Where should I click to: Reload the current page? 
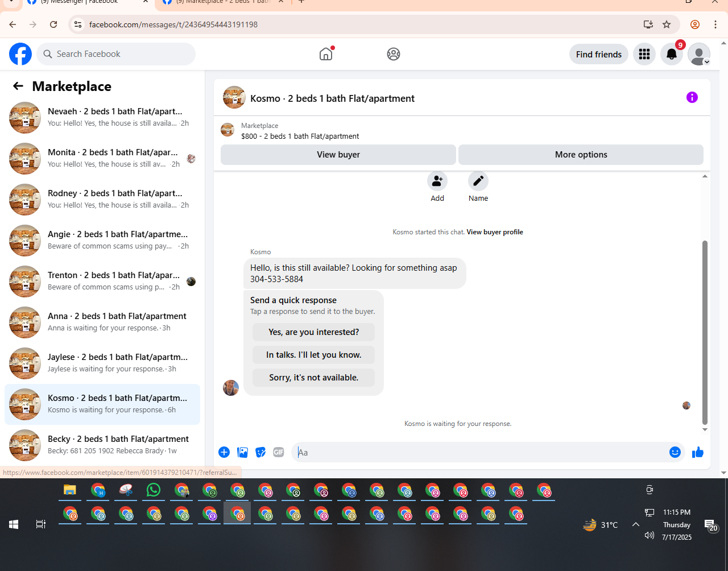(x=53, y=24)
